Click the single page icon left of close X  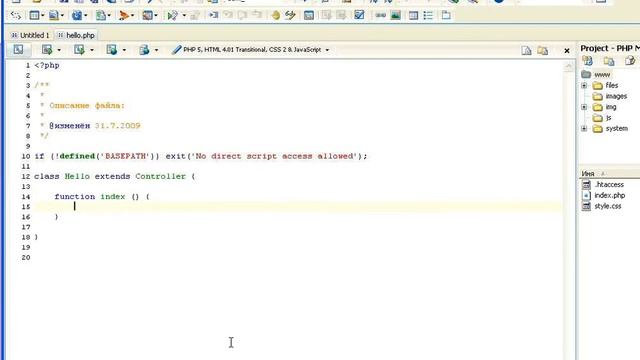[527, 51]
